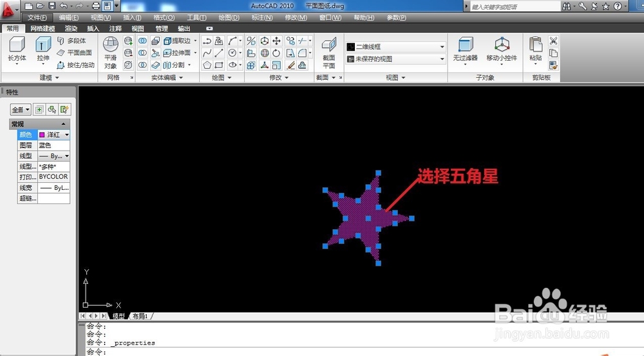Screen dimensions: 644x356
Task: Click the copy icon in 剪贴板 panel
Action: (x=553, y=53)
